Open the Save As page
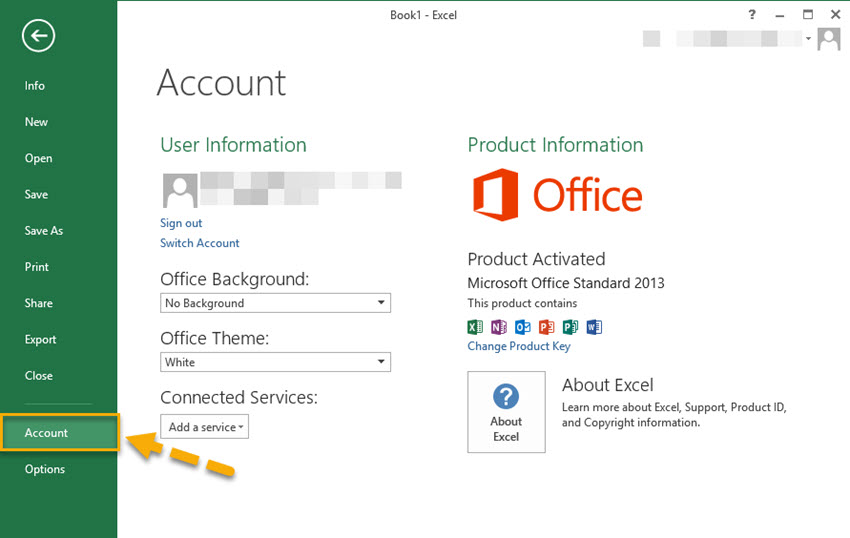This screenshot has width=850, height=538. pos(44,230)
